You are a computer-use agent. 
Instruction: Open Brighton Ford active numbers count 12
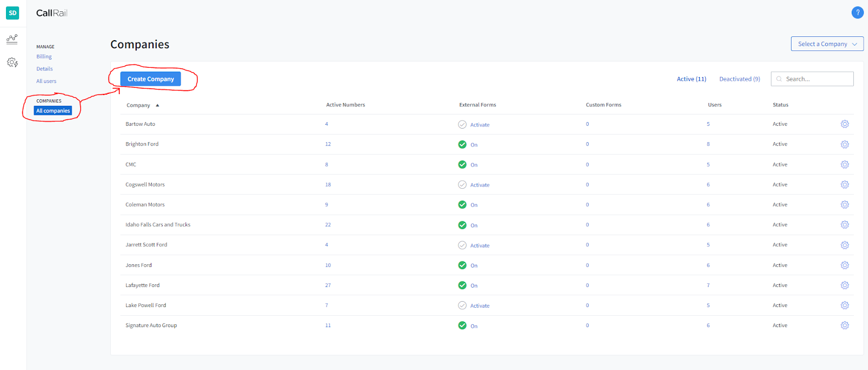click(328, 144)
